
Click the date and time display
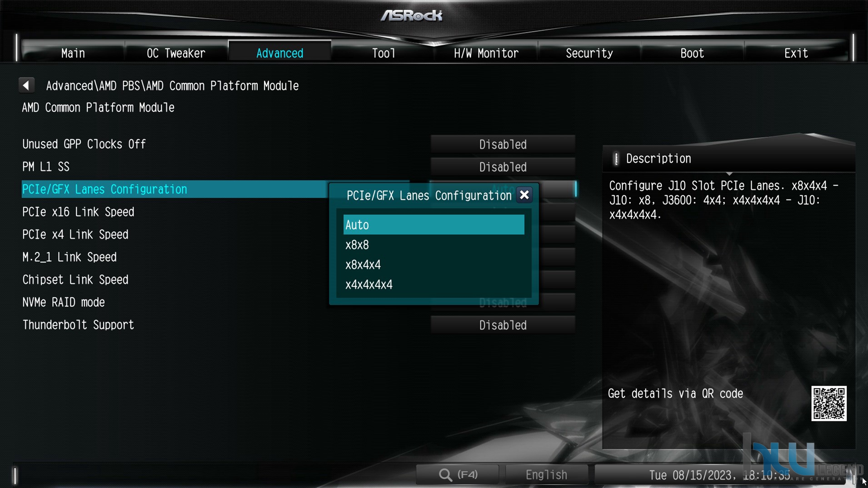[x=719, y=475]
